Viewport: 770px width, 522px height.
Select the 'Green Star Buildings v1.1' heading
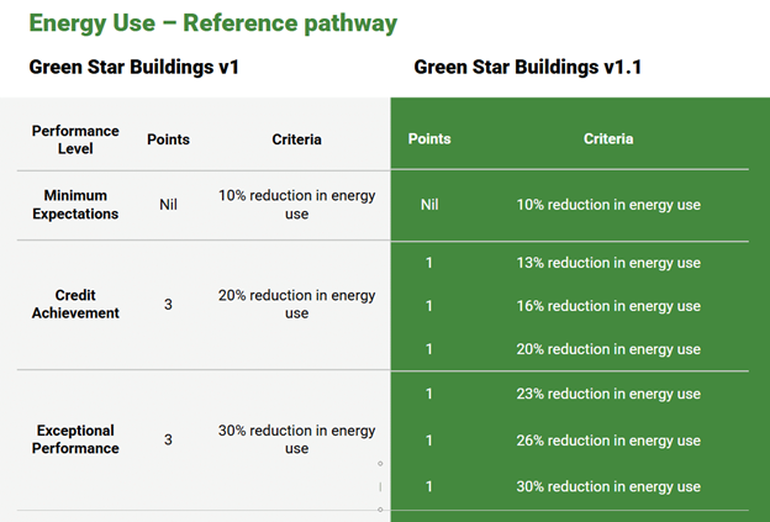527,68
